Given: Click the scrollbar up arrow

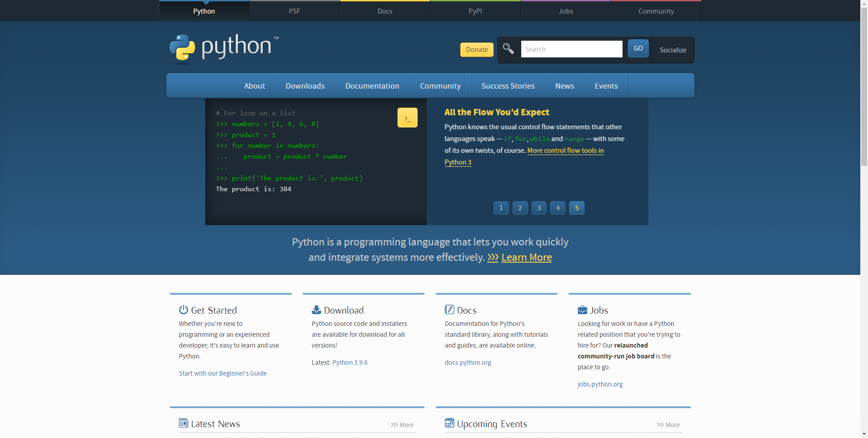Looking at the screenshot, I should (864, 3).
